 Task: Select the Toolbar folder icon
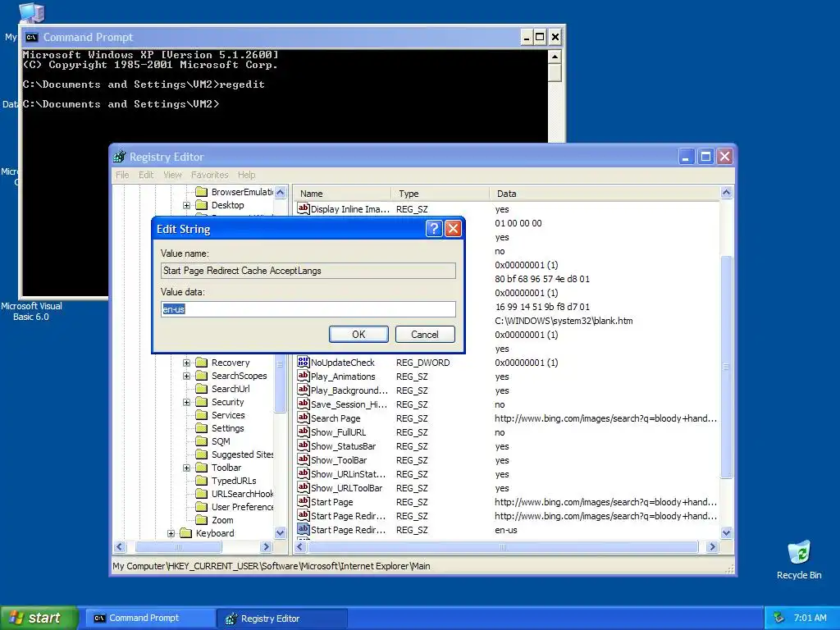(202, 468)
